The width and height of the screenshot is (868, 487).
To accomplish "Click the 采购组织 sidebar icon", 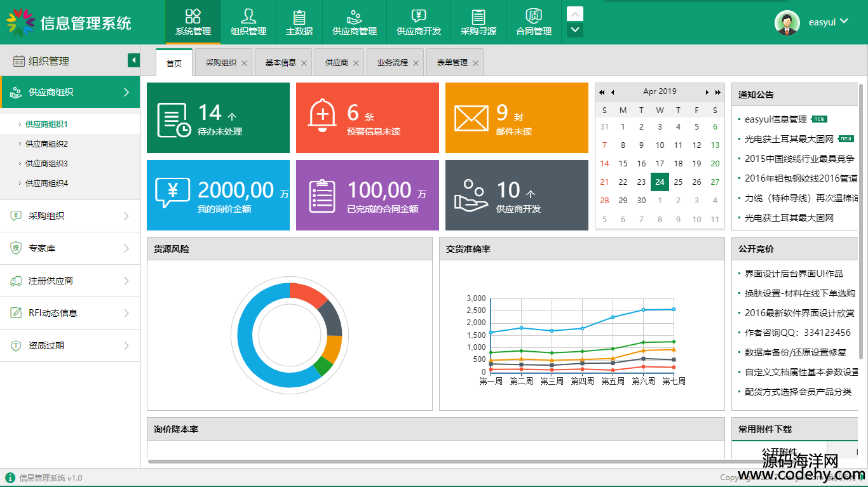I will 17,216.
